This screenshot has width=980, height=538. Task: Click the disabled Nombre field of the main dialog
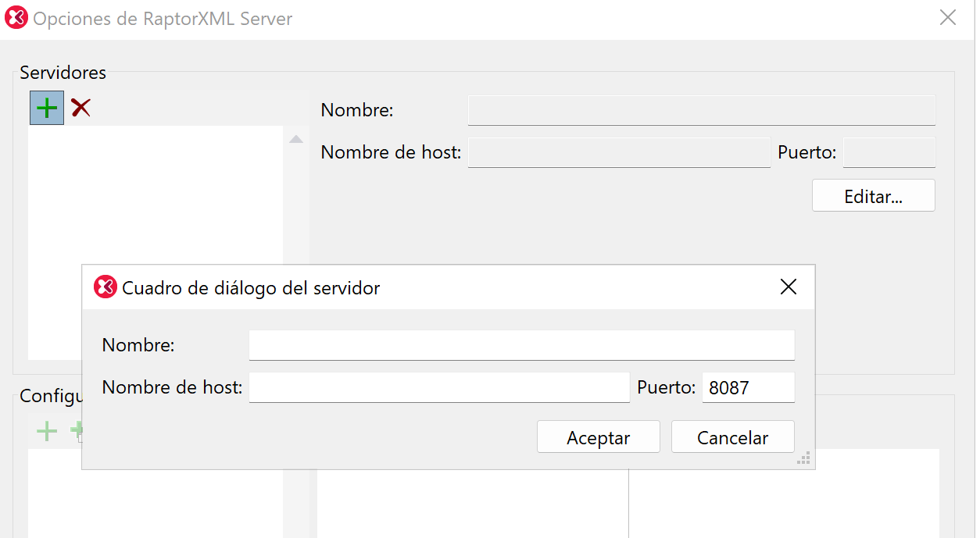tap(701, 110)
